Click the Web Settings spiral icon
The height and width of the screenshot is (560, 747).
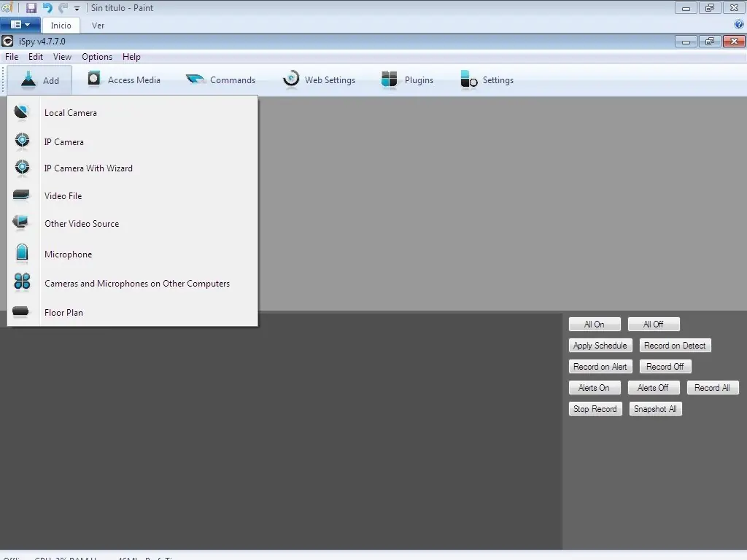pyautogui.click(x=290, y=79)
